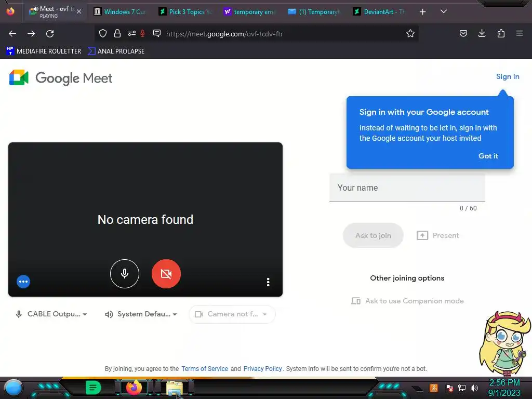Click the Firefox taskbar icon

[134, 388]
